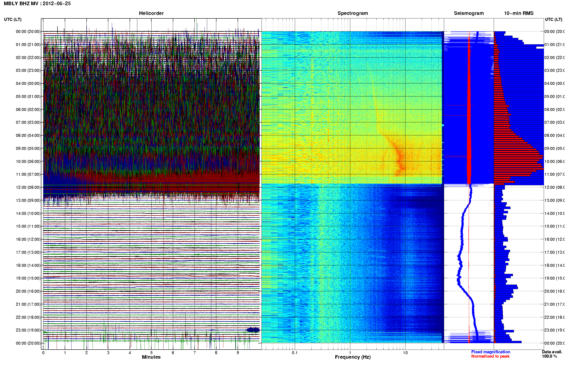Click the Spectrogram panel heading

(x=353, y=13)
